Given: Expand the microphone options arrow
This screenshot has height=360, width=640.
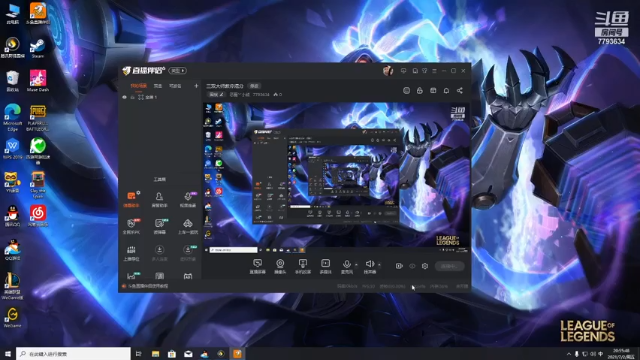Looking at the screenshot, I should [x=356, y=265].
